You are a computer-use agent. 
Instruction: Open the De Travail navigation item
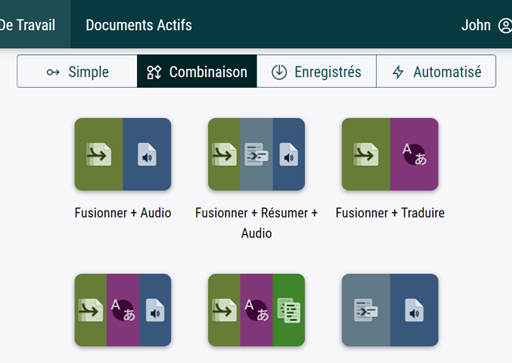[28, 25]
